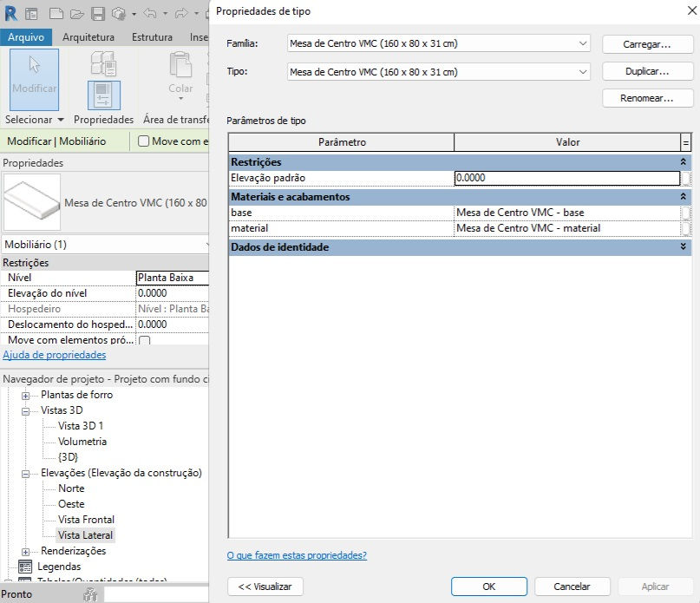Click the Duplicar button
Viewport: 700px width, 603px height.
point(647,71)
